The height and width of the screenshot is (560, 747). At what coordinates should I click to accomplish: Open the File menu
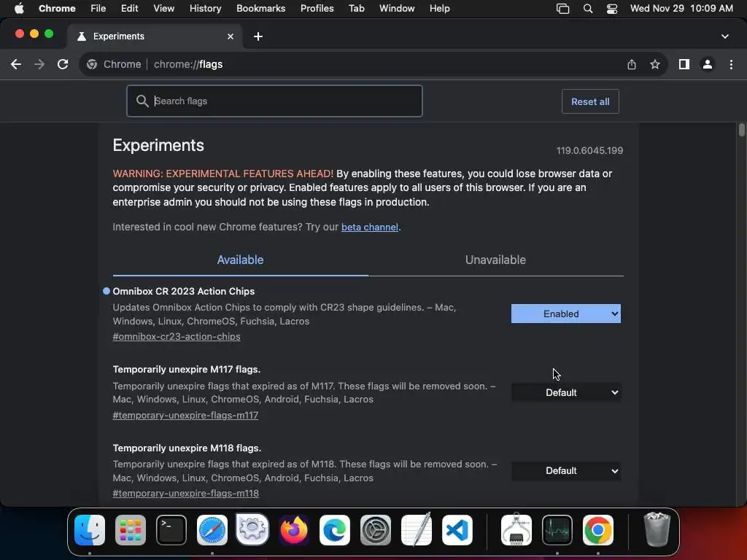click(98, 9)
